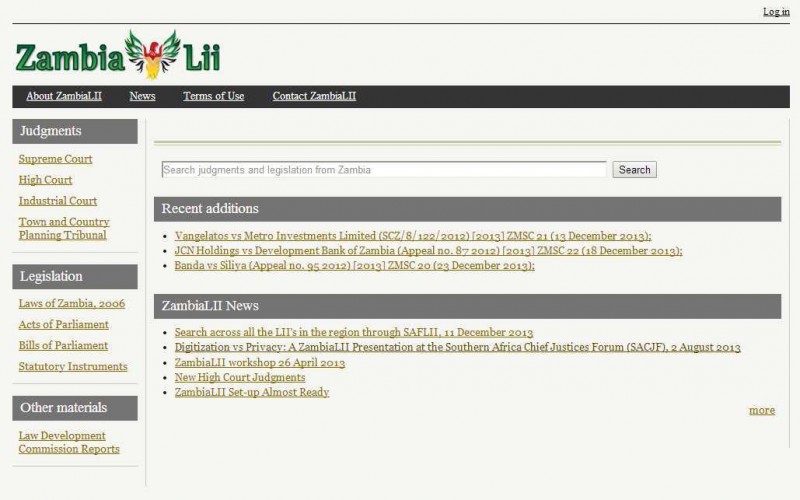
Task: Open About ZambiaLII menu item
Action: pos(64,97)
